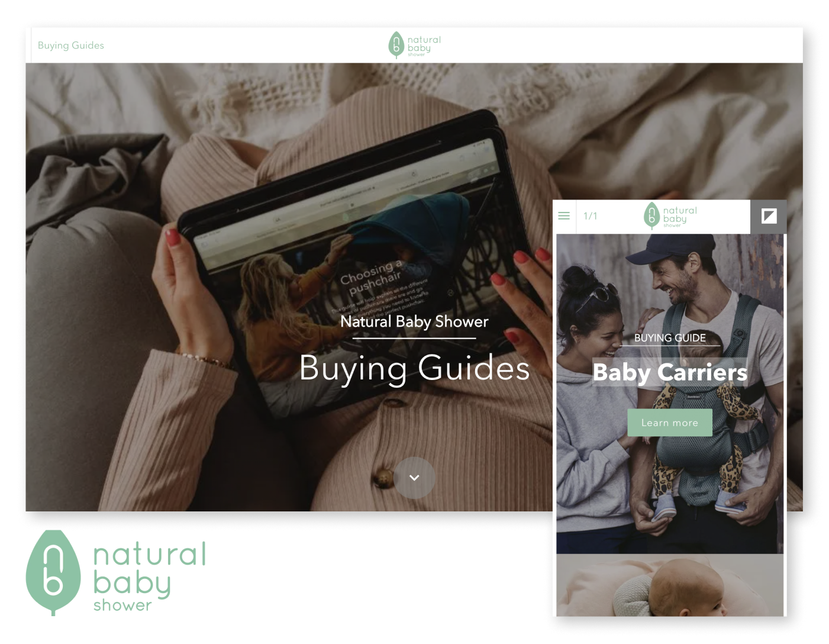Click the 'Choosing a pushchair' text on tablet
This screenshot has width=829, height=644.
tap(371, 277)
